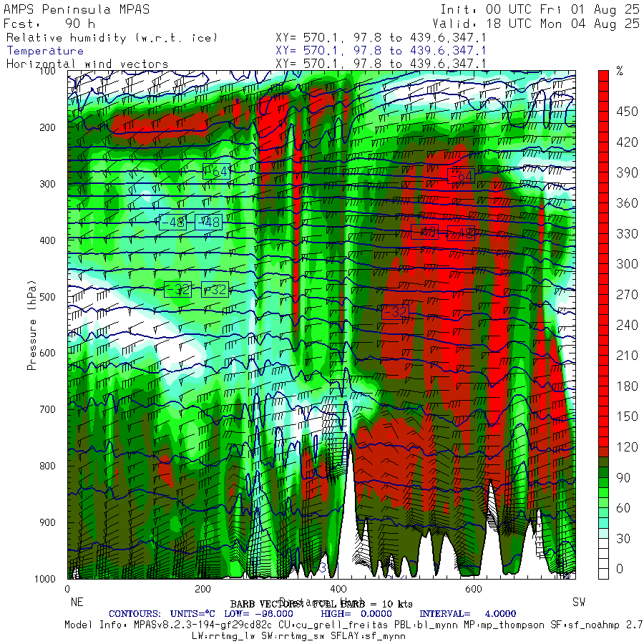Viewport: 644px width, 644px height.
Task: Click the 'Init: 00 UTC Fri 01 Aug 25' line
Action: click(x=540, y=9)
